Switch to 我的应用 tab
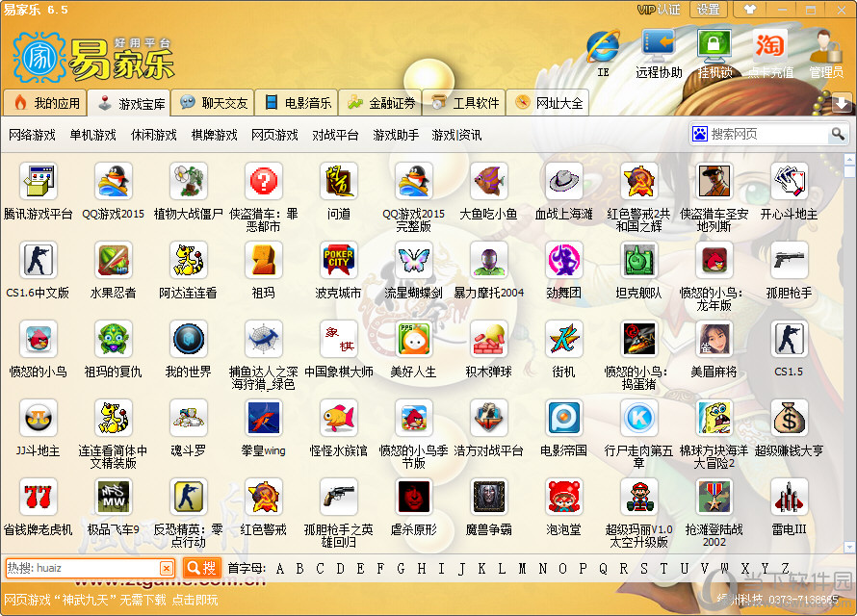The height and width of the screenshot is (616, 857). [x=45, y=103]
